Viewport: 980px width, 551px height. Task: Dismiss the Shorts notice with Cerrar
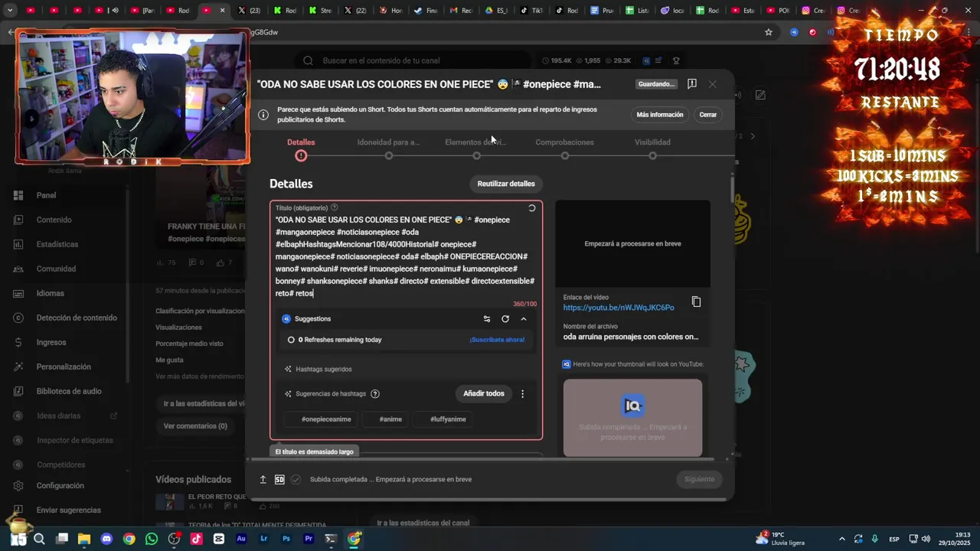(x=708, y=115)
